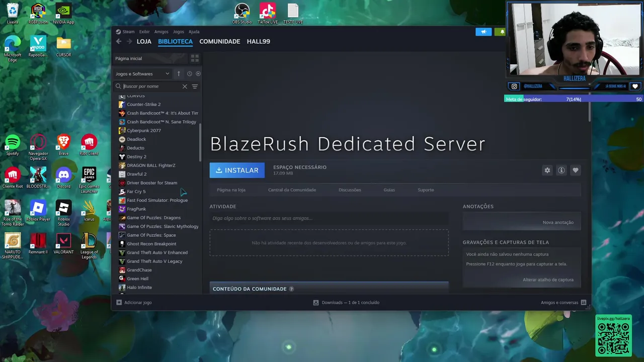Switch library to collections grid view
Viewport: 644px width, 362px height.
pyautogui.click(x=195, y=58)
